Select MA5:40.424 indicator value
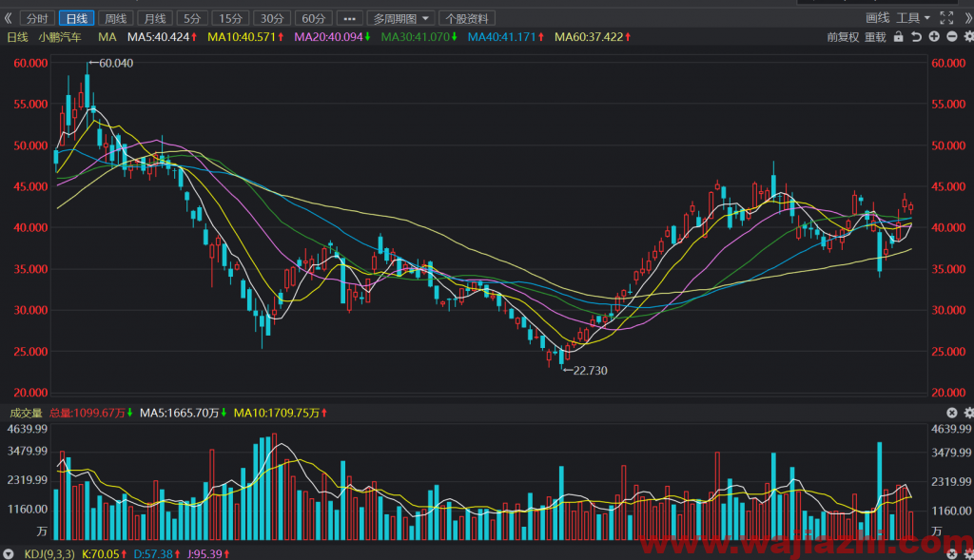This screenshot has width=974, height=560. coord(162,37)
